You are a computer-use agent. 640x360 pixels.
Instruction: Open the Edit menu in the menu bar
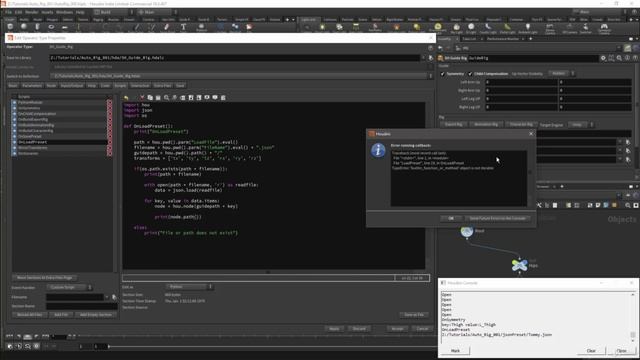pos(19,12)
